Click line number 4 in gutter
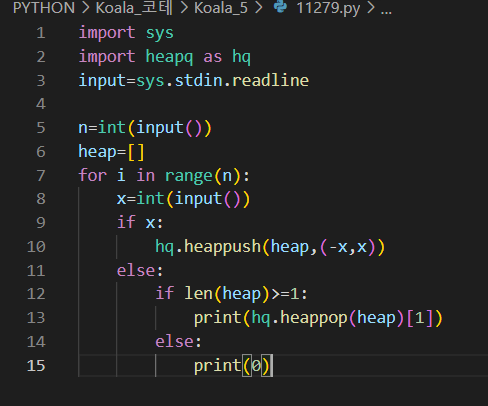 [41, 104]
